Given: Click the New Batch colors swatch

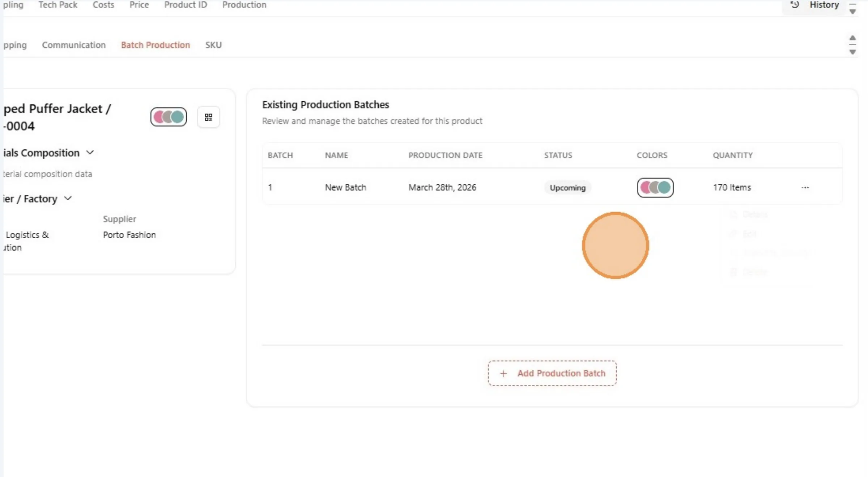Looking at the screenshot, I should [655, 187].
